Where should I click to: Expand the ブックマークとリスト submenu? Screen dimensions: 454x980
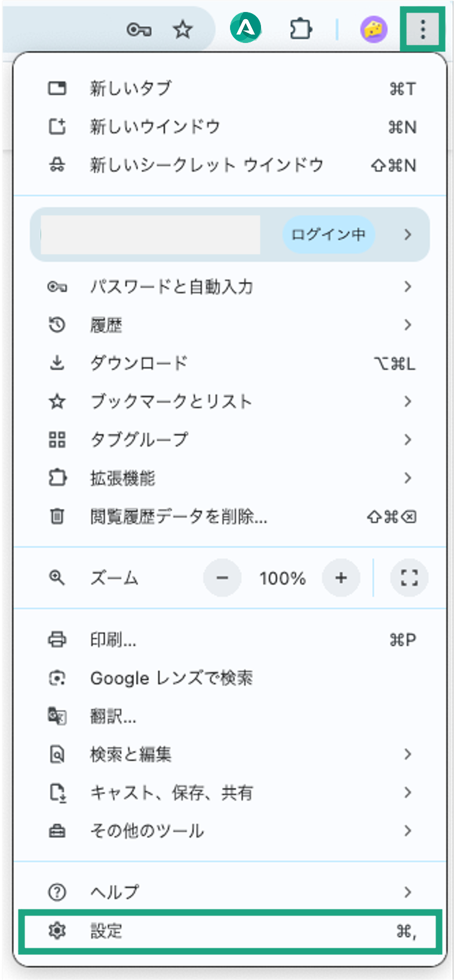click(230, 402)
